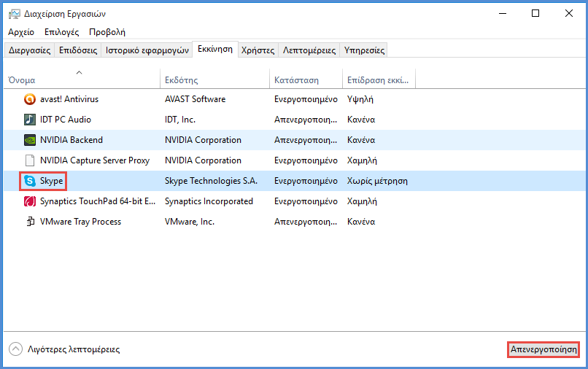Click the avast! Antivirus icon
The width and height of the screenshot is (588, 369).
30,99
